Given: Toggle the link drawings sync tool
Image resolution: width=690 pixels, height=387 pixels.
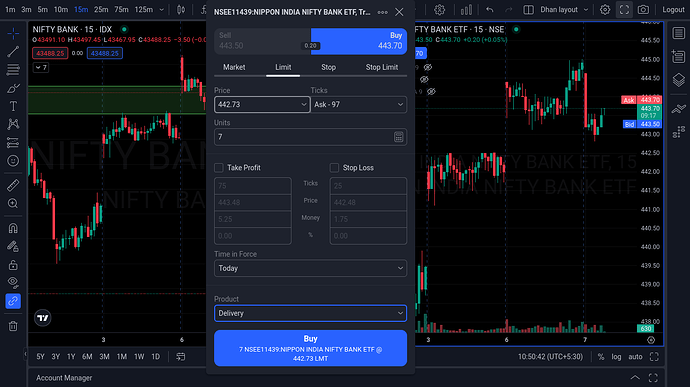Looking at the screenshot, I should (x=13, y=301).
